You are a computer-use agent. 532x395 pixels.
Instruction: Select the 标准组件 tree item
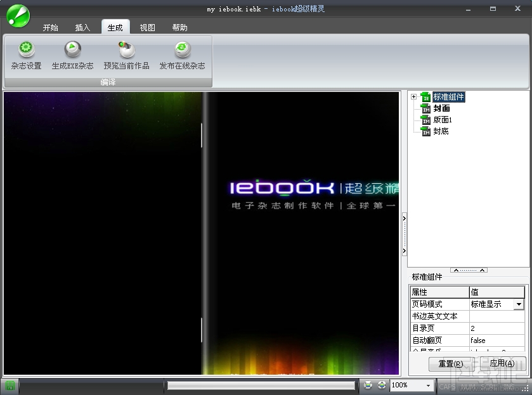[x=448, y=97]
